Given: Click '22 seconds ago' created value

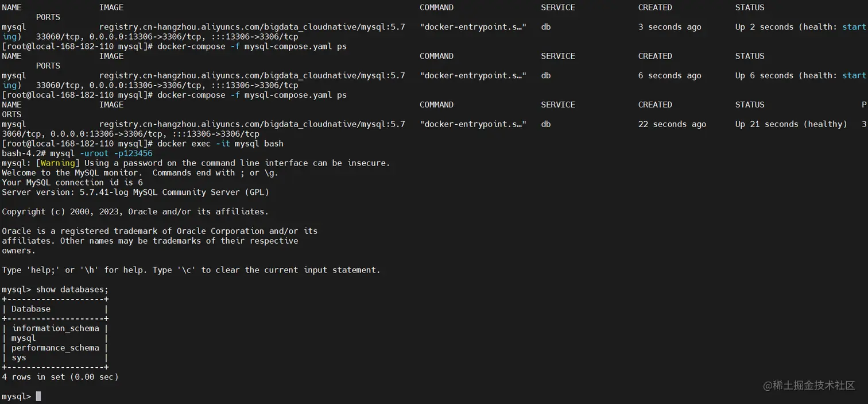Looking at the screenshot, I should coord(672,124).
